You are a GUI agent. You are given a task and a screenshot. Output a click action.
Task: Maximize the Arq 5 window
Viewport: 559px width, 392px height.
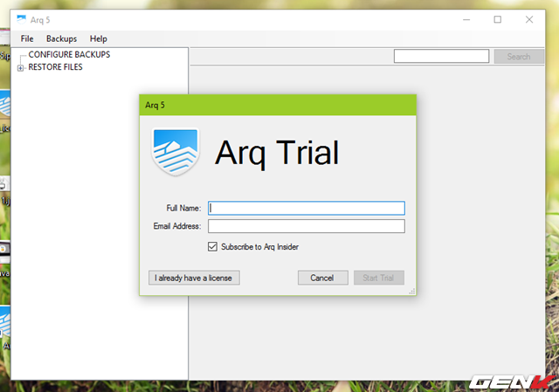pyautogui.click(x=497, y=19)
